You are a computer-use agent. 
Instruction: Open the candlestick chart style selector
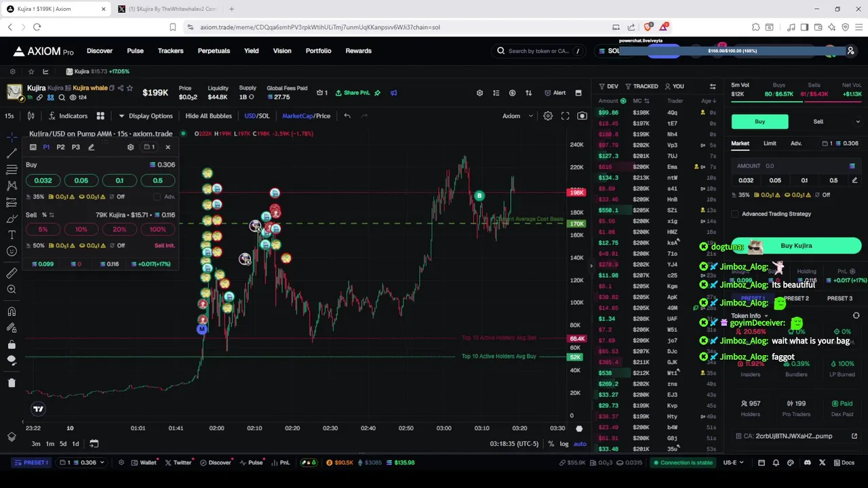[x=31, y=116]
